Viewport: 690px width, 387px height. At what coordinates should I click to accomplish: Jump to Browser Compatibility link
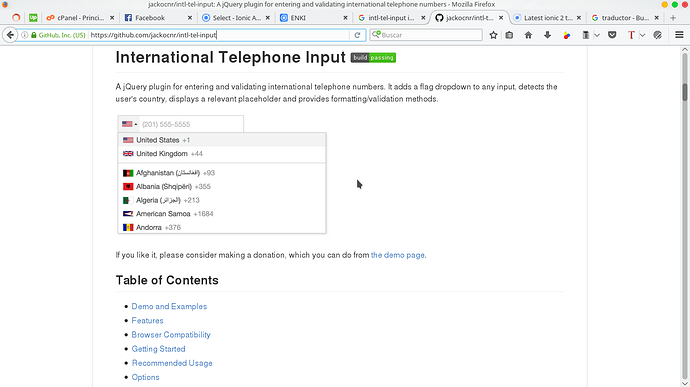coord(171,335)
